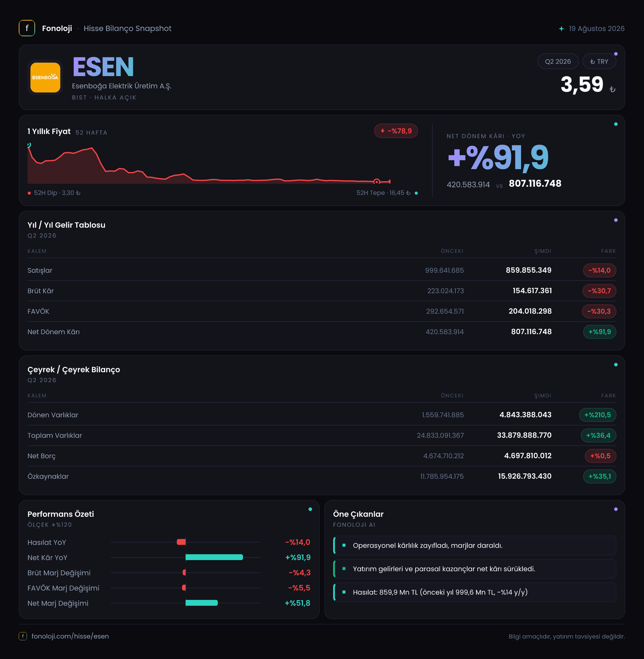Click the Net Marj Değişimi teal bar
The image size is (644, 659).
202,603
